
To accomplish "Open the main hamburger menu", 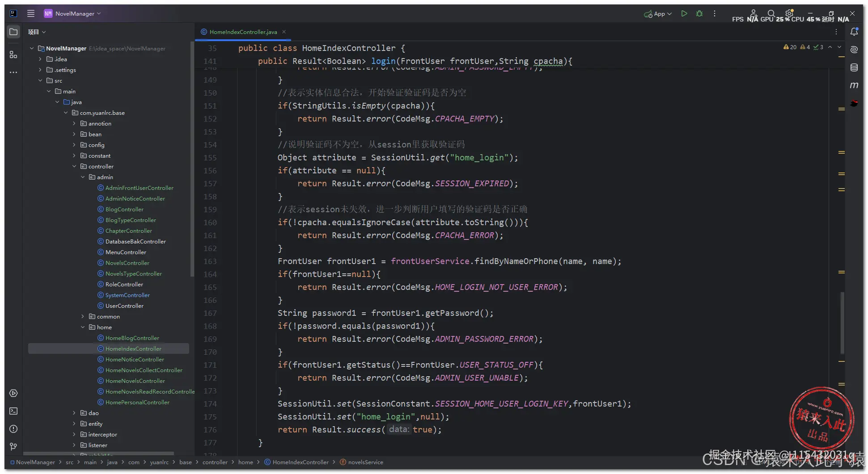I will [31, 13].
